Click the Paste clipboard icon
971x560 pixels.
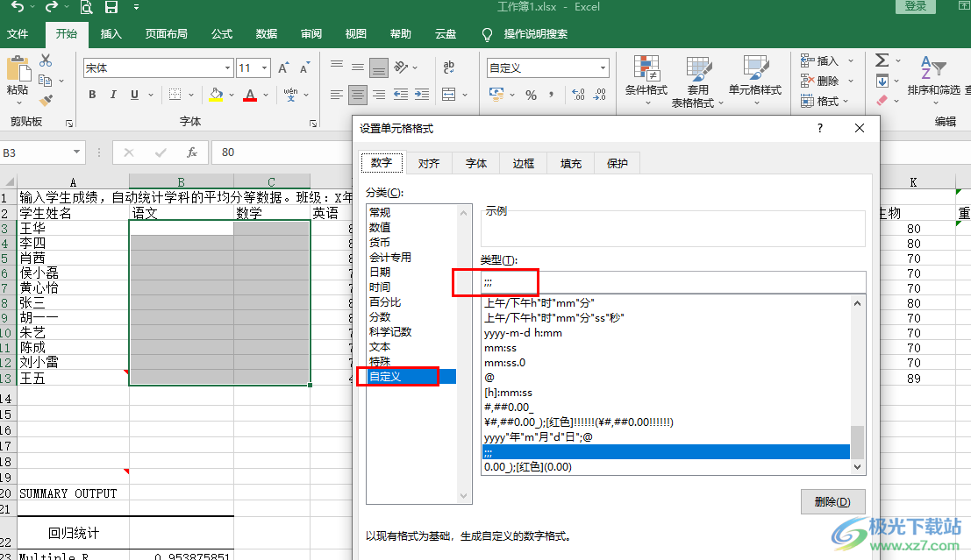[x=18, y=68]
